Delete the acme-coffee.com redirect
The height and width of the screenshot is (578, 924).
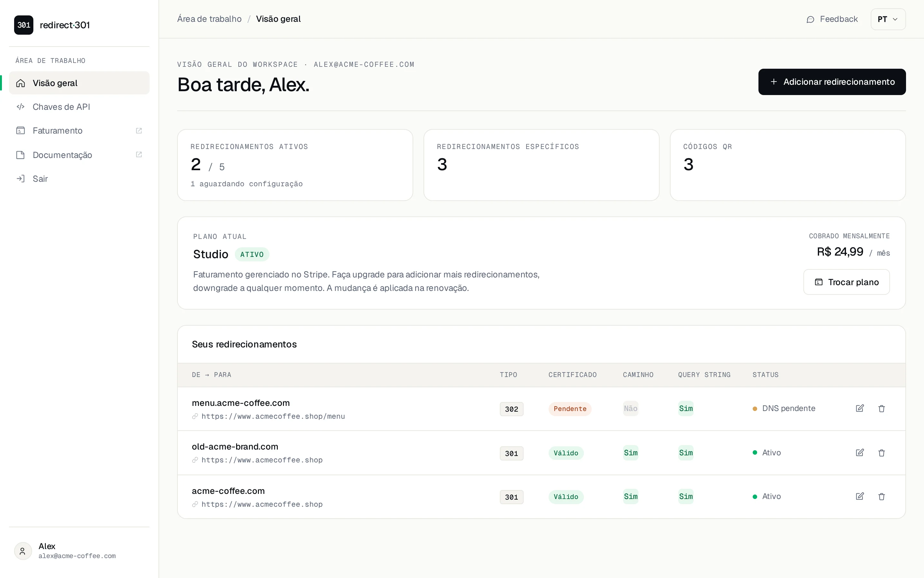click(x=882, y=496)
